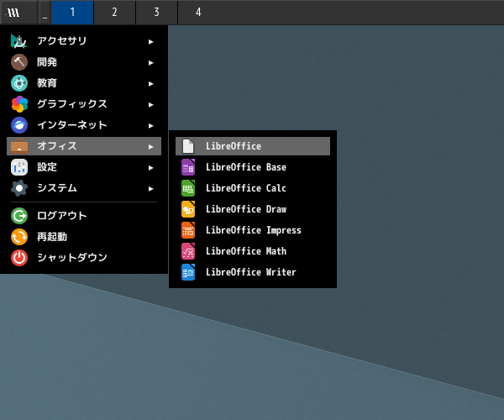Click the green LibreOffice Calc icon
Screen dimensions: 504x420
(x=188, y=188)
